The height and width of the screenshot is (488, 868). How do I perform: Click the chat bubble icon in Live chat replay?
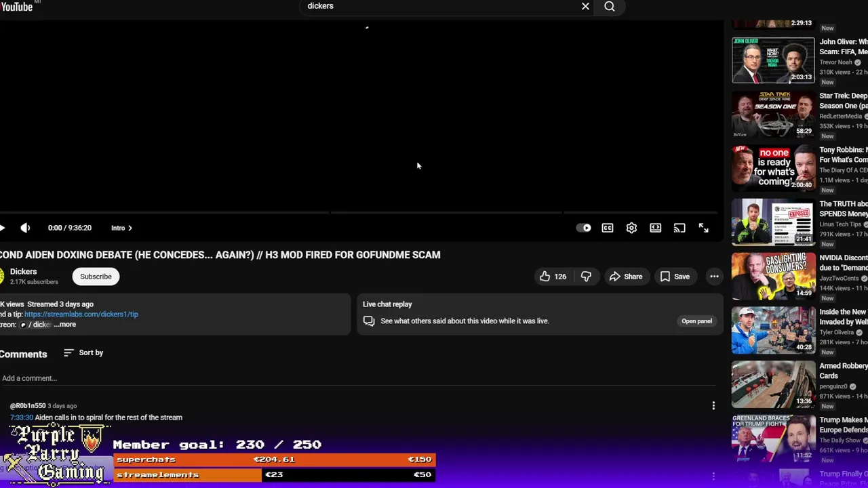pyautogui.click(x=369, y=321)
